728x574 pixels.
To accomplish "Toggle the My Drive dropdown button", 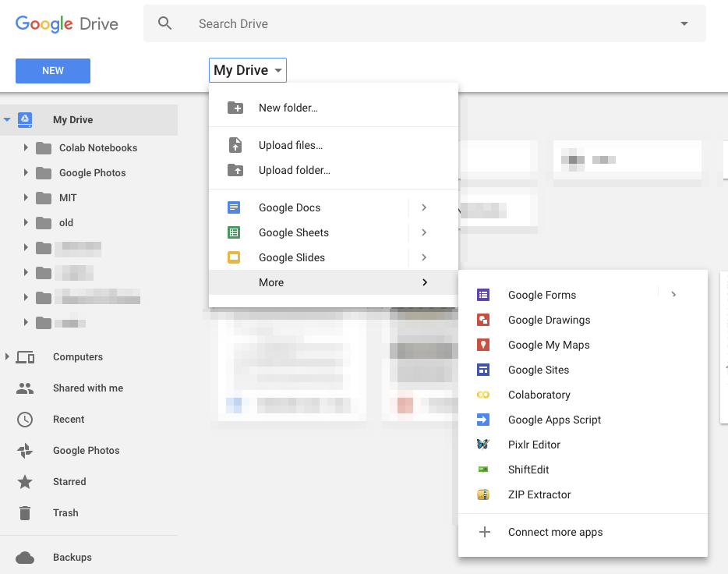I will 248,70.
